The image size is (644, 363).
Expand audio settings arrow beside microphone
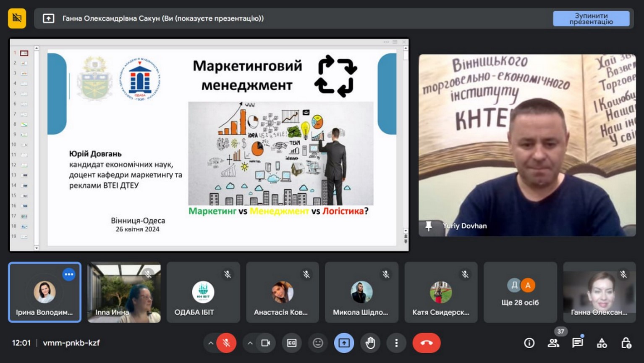point(210,343)
